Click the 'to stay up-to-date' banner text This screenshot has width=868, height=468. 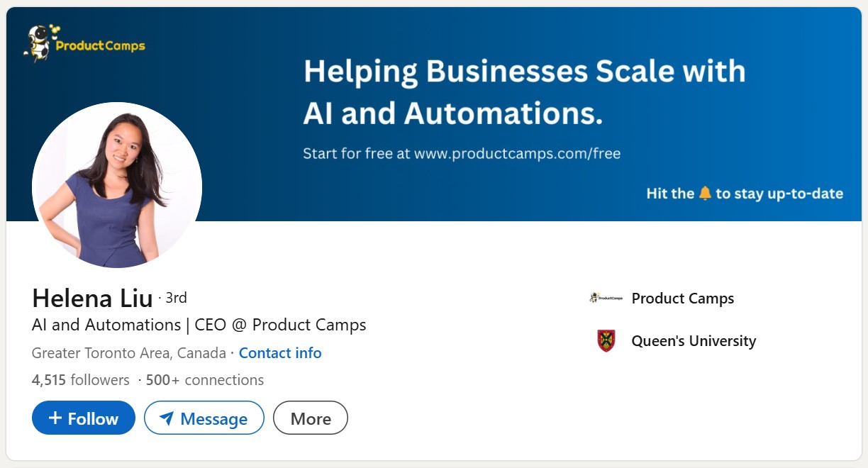pyautogui.click(x=779, y=193)
